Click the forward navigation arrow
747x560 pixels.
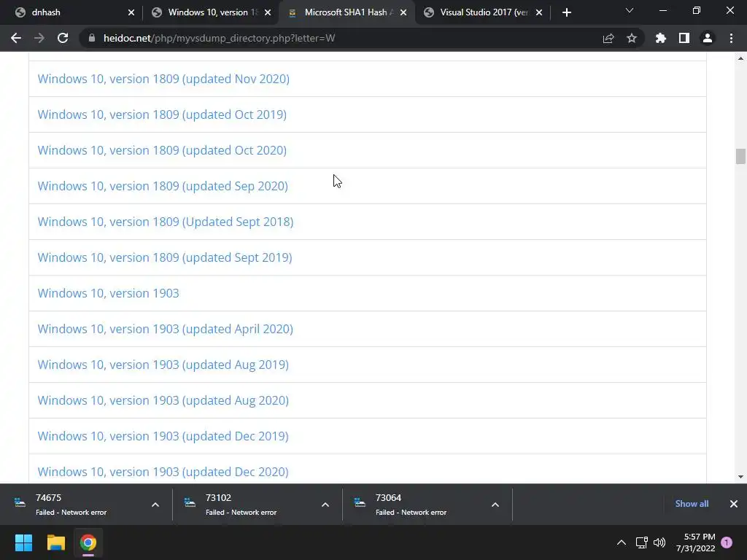click(39, 38)
